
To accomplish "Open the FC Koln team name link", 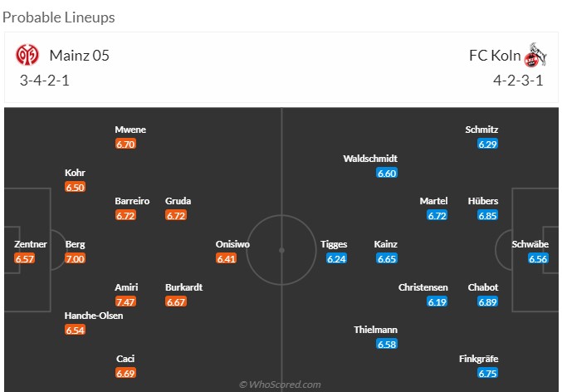I will click(x=494, y=56).
